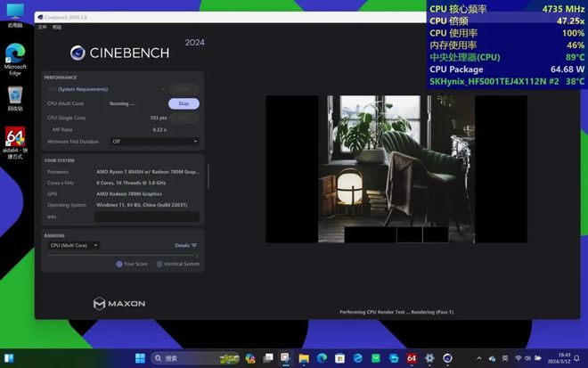Open Microsoft Edge from the taskbar
The width and height of the screenshot is (588, 368).
pyautogui.click(x=322, y=358)
